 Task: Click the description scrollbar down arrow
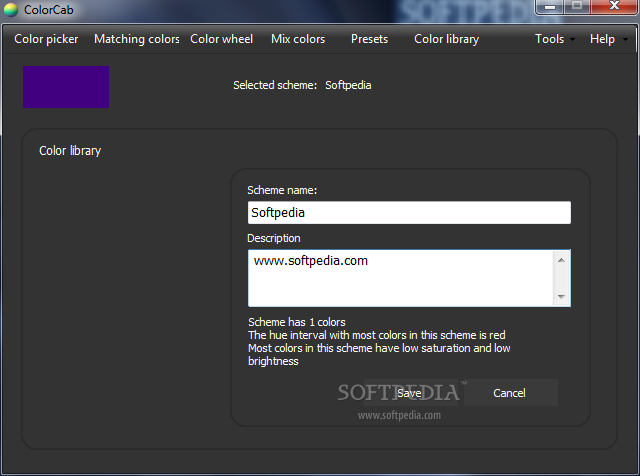coord(561,296)
